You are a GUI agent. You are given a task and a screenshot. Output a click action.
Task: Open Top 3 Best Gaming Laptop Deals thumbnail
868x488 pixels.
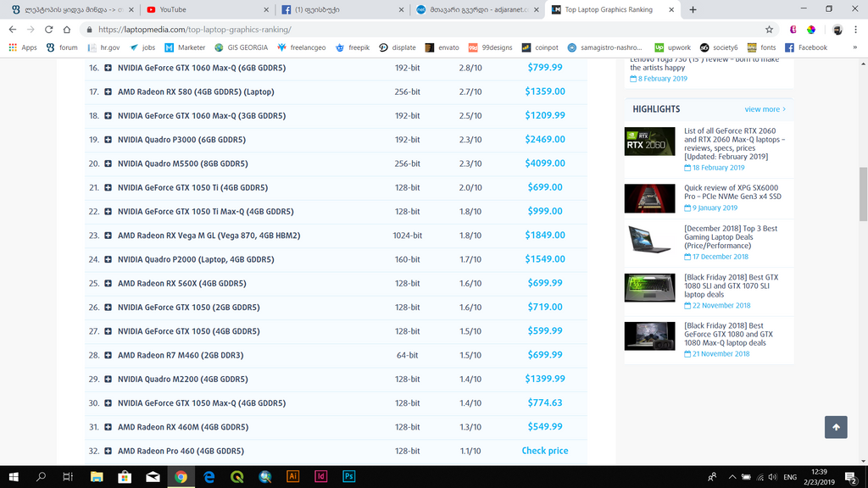[x=649, y=239]
